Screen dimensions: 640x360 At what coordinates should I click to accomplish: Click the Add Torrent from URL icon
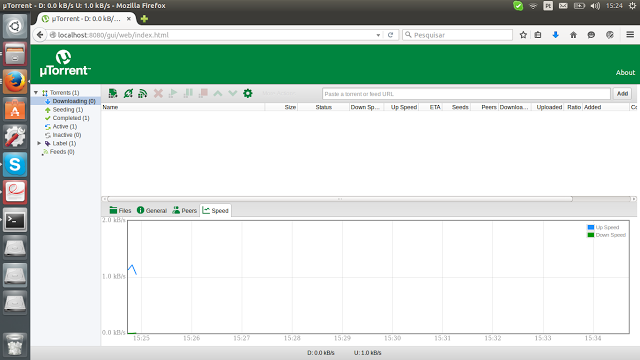point(128,93)
